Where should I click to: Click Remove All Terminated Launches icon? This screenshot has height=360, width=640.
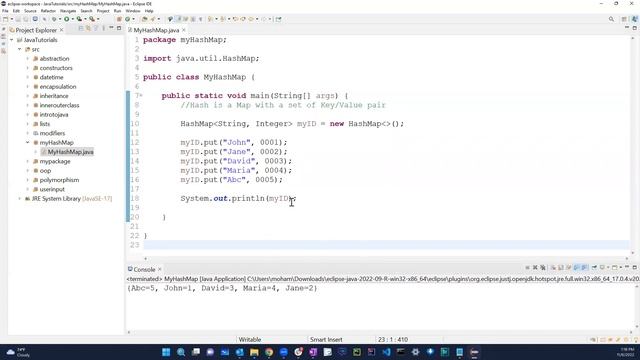(542, 267)
